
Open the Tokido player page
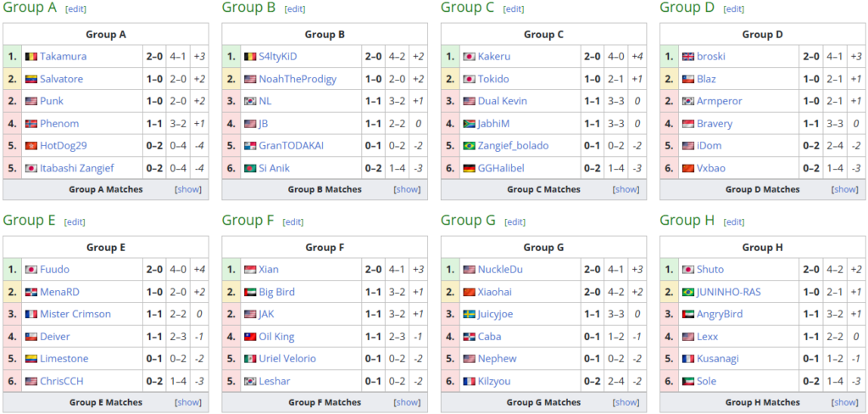pyautogui.click(x=493, y=79)
